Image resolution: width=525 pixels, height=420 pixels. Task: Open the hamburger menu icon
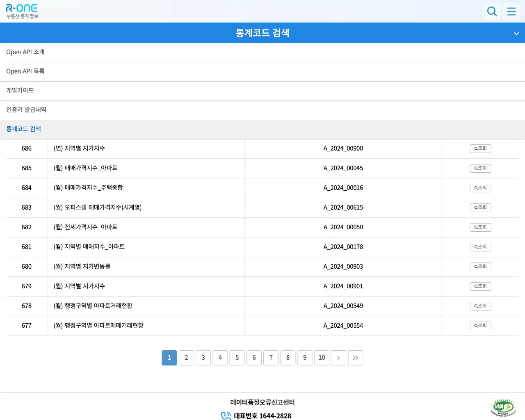click(x=511, y=11)
